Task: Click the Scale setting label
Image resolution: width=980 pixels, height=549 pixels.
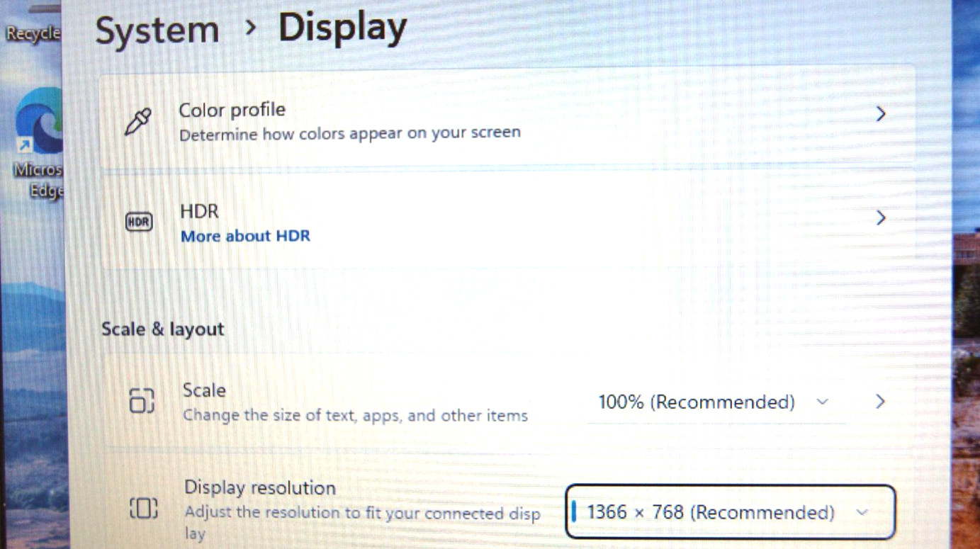Action: [205, 390]
